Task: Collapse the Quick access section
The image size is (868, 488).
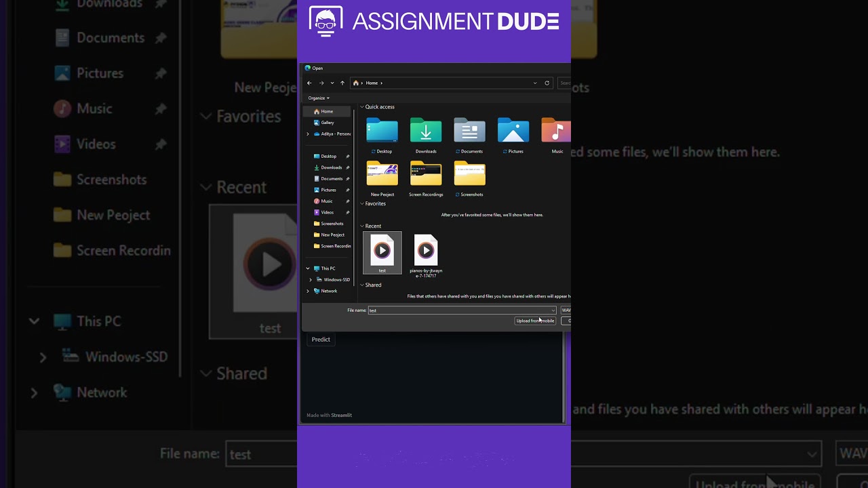Action: [x=362, y=107]
